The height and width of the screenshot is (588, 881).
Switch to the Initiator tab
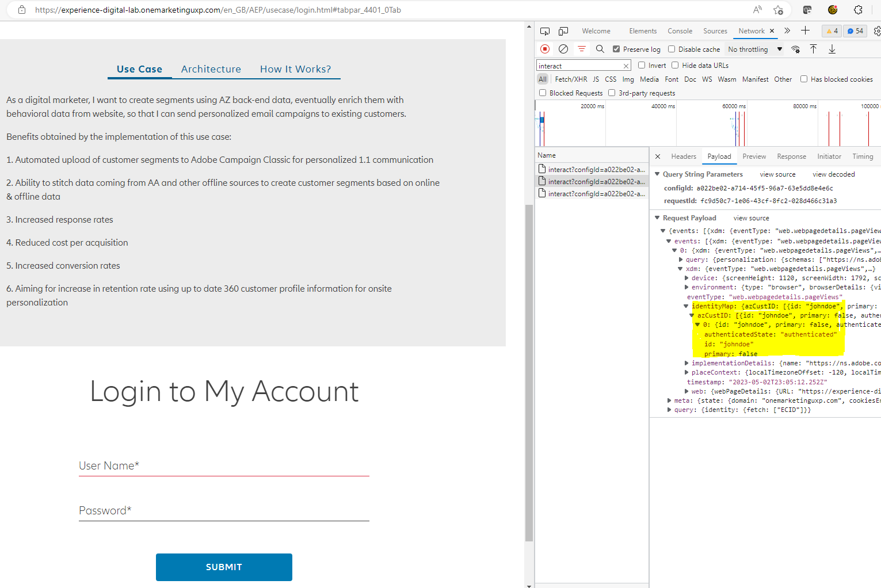click(829, 156)
